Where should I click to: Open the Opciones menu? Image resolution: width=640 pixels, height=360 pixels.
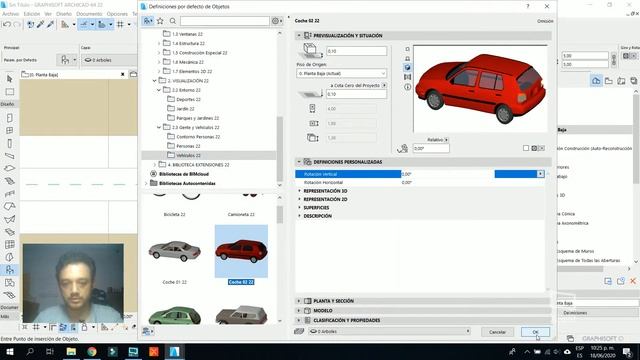(117, 14)
